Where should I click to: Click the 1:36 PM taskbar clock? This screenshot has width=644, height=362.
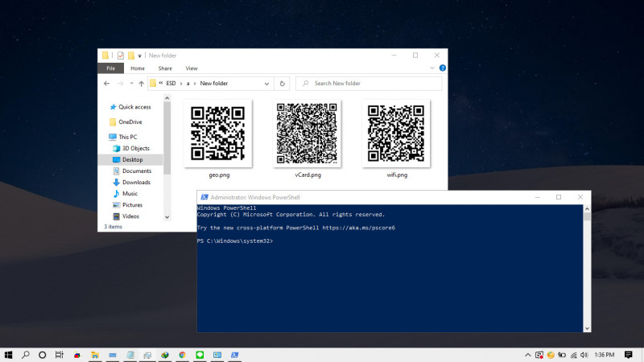[x=605, y=355]
